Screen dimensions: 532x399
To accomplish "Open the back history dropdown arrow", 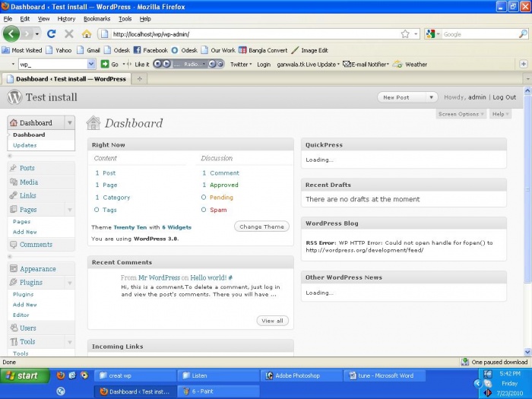I will pyautogui.click(x=37, y=34).
